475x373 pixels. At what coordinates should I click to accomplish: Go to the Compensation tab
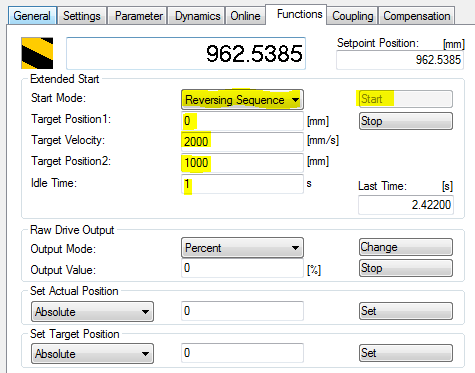pyautogui.click(x=417, y=16)
